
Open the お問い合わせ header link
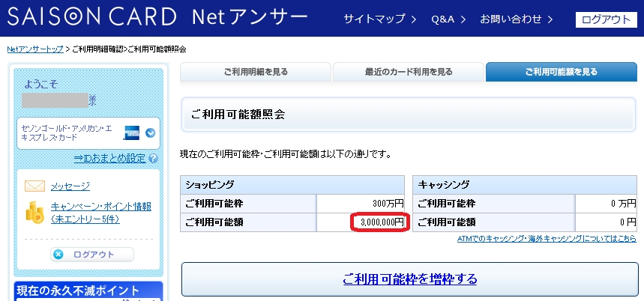click(x=517, y=19)
